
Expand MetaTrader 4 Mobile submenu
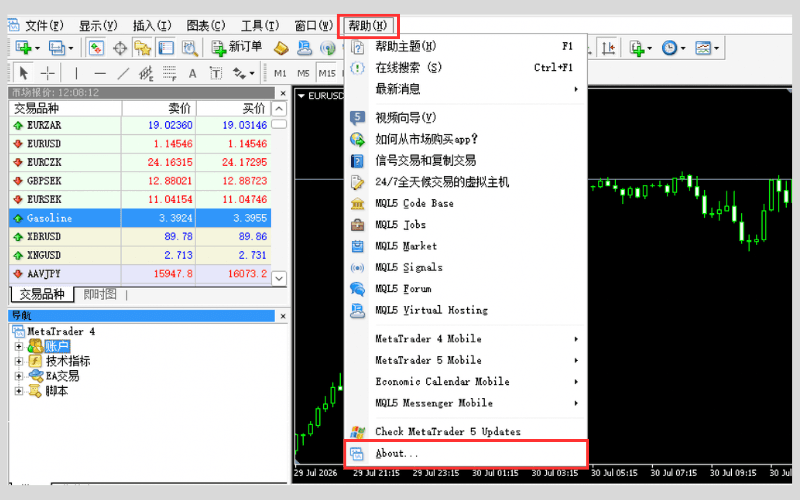click(x=466, y=339)
